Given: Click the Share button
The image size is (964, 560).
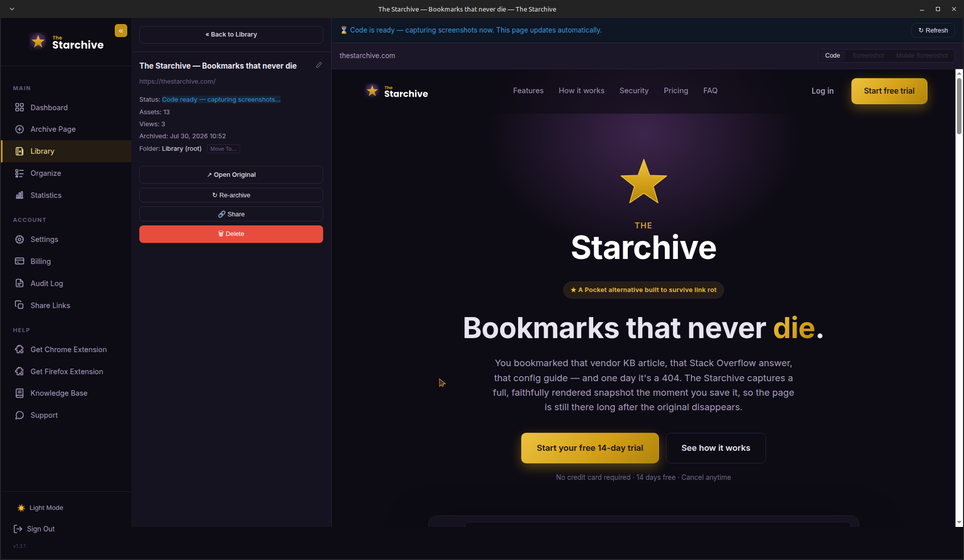Looking at the screenshot, I should [x=231, y=214].
